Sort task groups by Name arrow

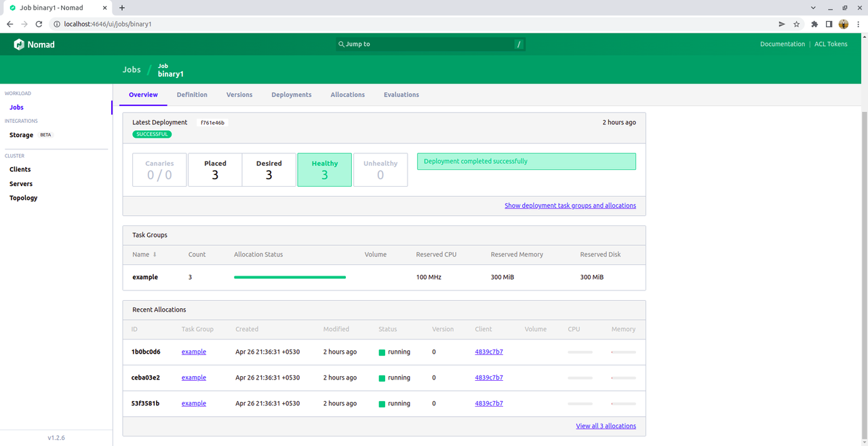point(155,255)
